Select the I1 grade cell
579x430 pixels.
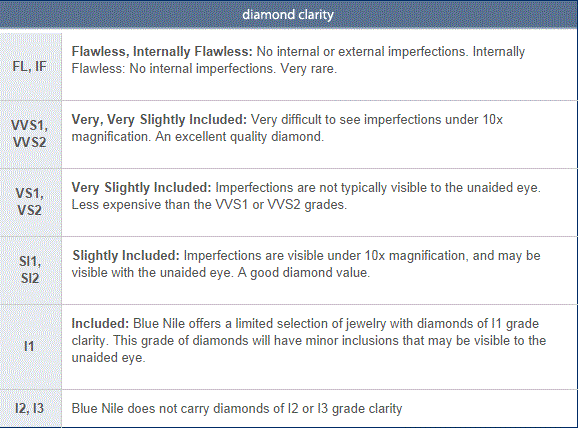tap(31, 347)
